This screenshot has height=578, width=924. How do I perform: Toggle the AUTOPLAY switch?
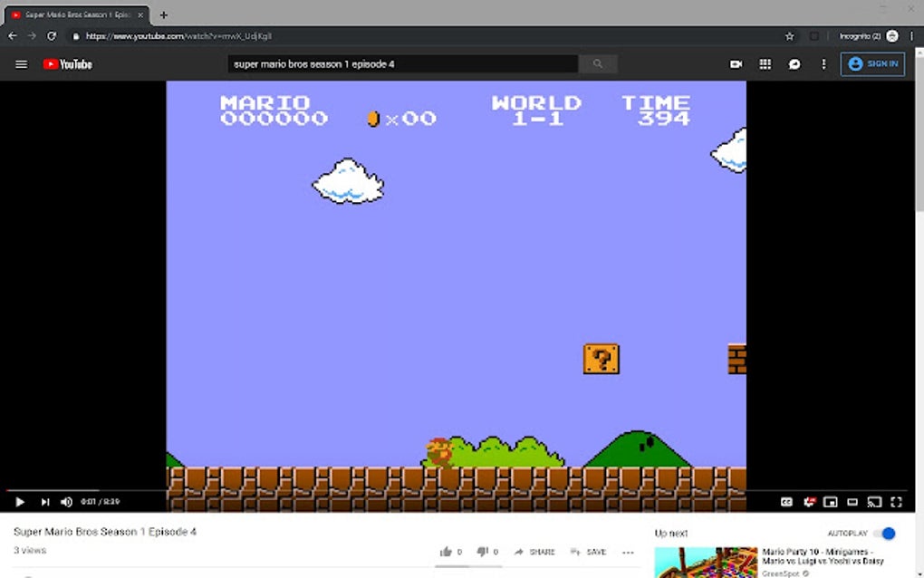point(884,534)
